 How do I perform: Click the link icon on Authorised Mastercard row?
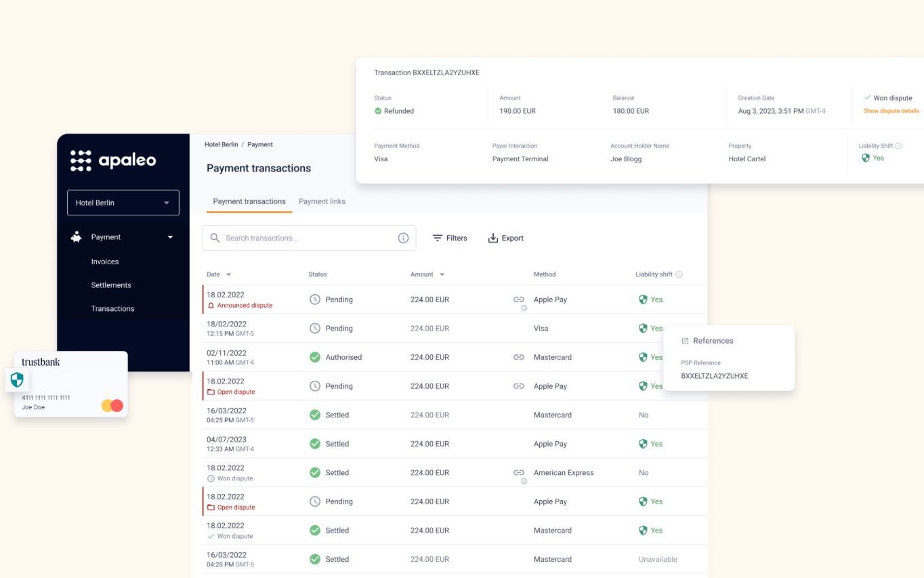coord(519,357)
